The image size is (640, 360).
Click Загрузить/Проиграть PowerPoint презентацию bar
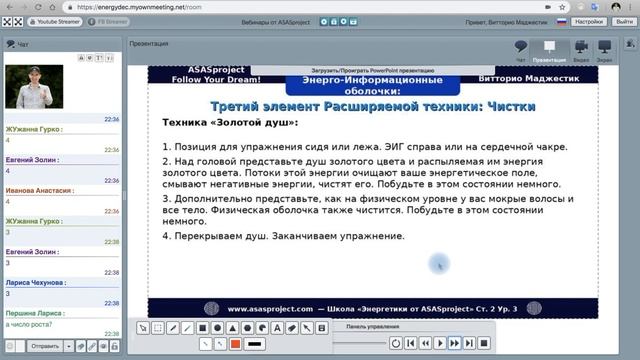(x=373, y=70)
